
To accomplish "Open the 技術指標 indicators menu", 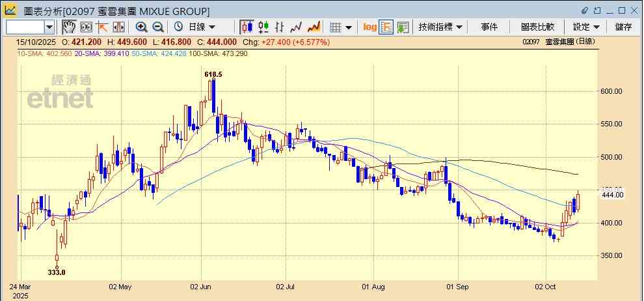I will tap(440, 27).
